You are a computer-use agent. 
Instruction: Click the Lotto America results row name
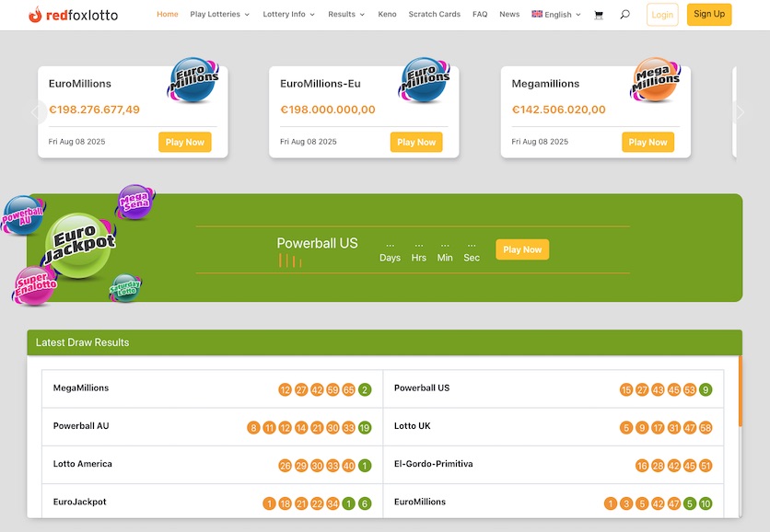[x=83, y=464]
